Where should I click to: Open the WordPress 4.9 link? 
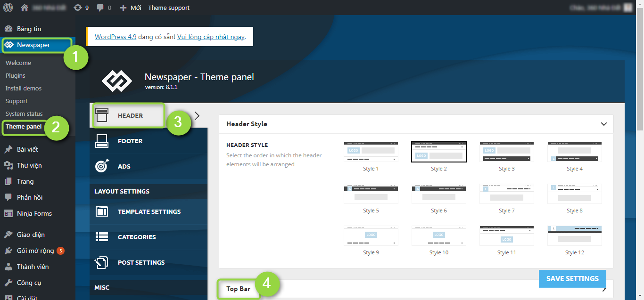coord(116,36)
